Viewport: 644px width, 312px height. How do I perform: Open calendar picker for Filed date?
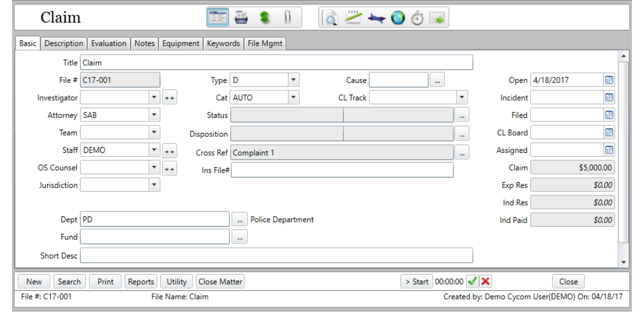(x=609, y=116)
